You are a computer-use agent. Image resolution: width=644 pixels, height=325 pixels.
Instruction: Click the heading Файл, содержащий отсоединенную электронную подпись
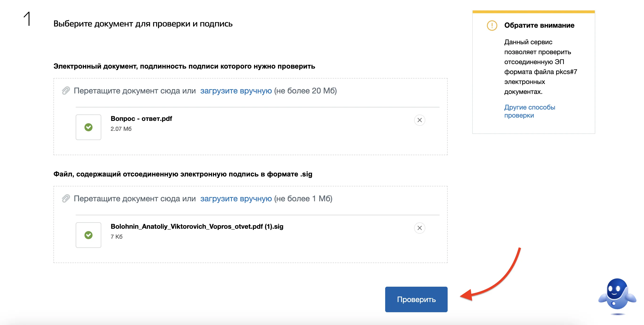click(x=183, y=174)
